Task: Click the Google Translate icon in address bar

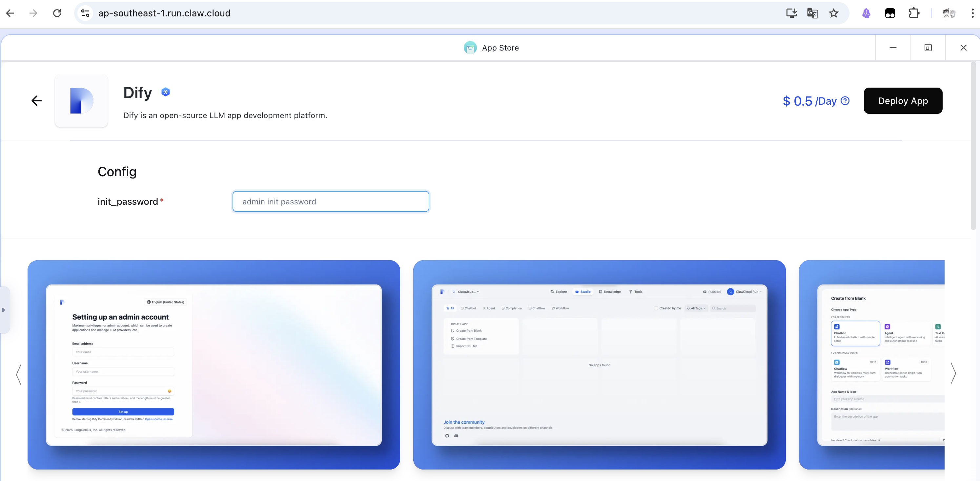Action: click(812, 13)
